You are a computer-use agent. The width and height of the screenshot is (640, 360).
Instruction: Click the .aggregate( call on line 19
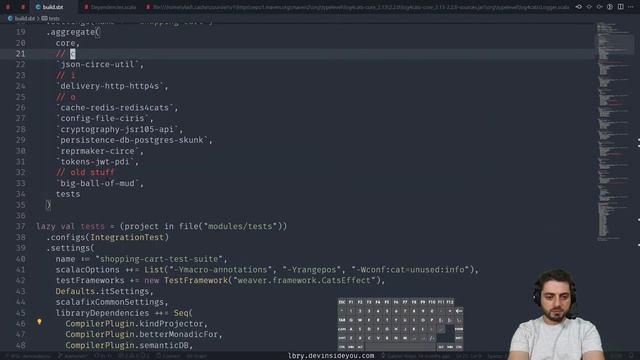pyautogui.click(x=73, y=32)
